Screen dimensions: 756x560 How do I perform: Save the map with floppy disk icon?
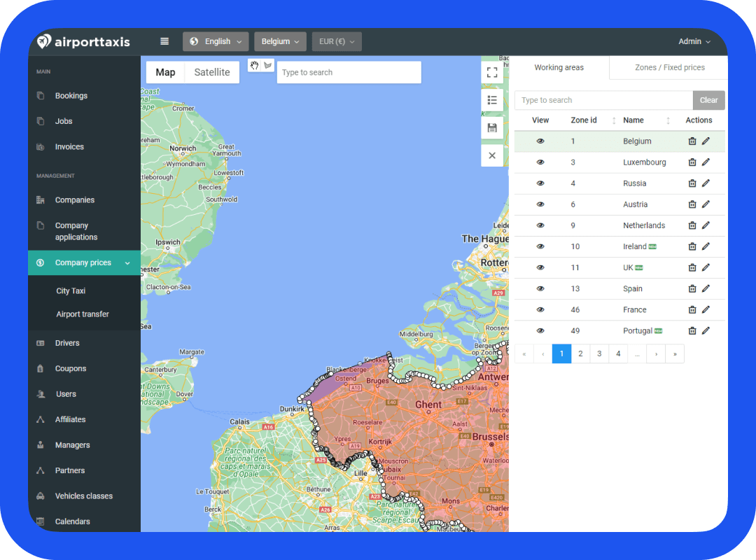pos(492,127)
